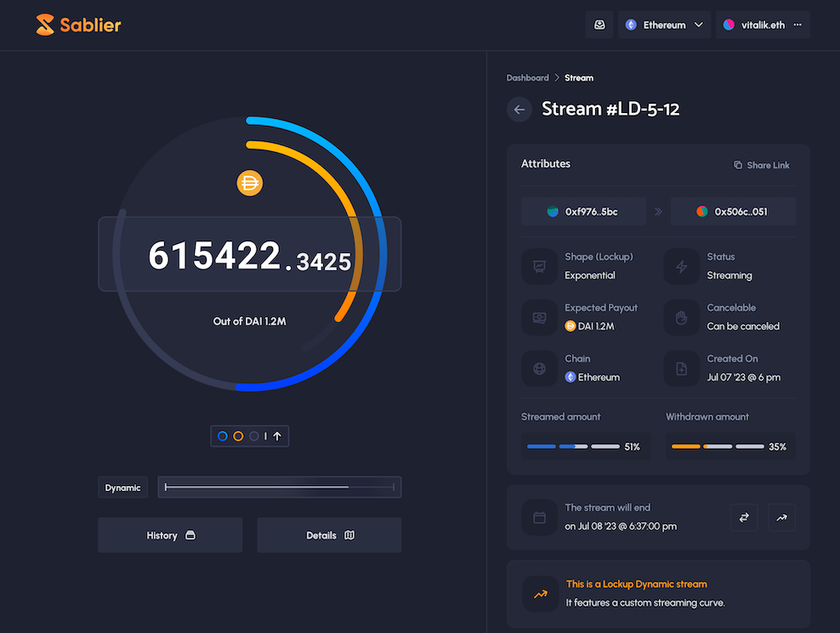The height and width of the screenshot is (633, 840).
Task: Click the trend arrow button by end date
Action: (x=781, y=517)
